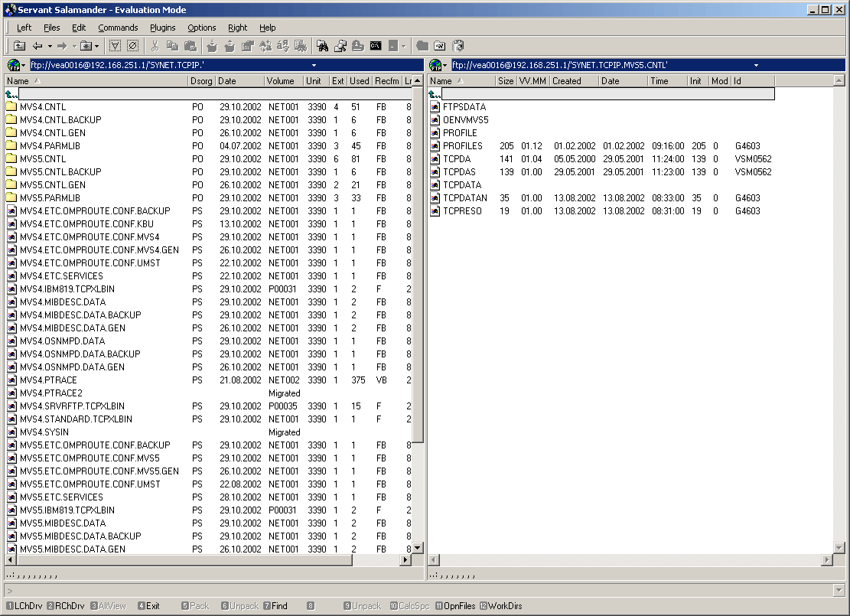This screenshot has width=850, height=616.
Task: Click the Copy to clipboard toolbar icon
Action: tap(172, 46)
